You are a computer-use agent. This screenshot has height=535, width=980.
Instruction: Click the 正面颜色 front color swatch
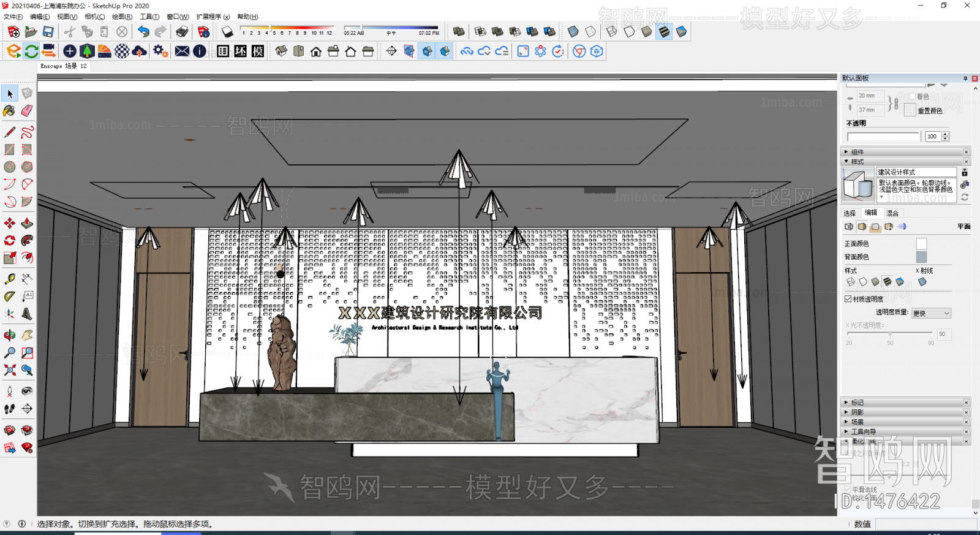pos(921,243)
